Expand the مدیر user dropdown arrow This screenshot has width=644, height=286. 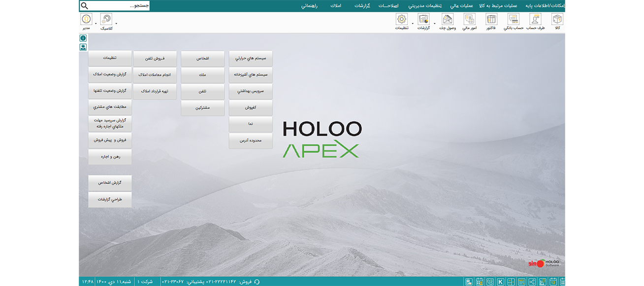click(x=96, y=23)
